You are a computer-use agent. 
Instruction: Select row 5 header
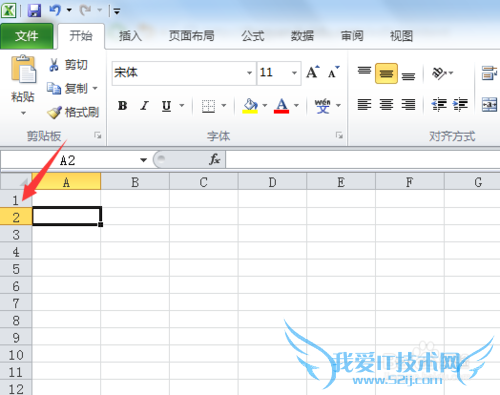point(16,269)
